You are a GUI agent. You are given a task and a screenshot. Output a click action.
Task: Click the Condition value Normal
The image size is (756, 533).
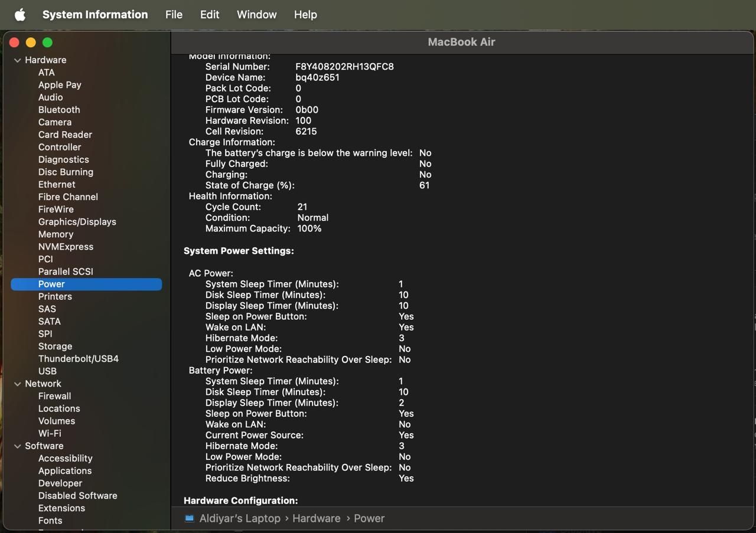313,217
